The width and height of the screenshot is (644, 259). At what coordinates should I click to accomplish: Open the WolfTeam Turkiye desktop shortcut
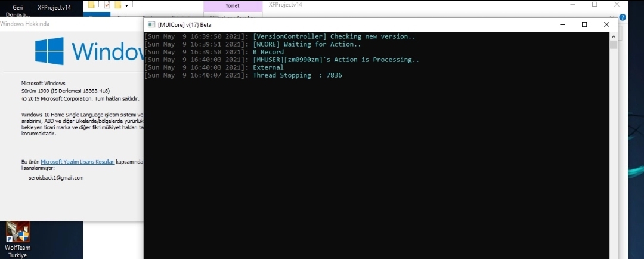(x=18, y=240)
